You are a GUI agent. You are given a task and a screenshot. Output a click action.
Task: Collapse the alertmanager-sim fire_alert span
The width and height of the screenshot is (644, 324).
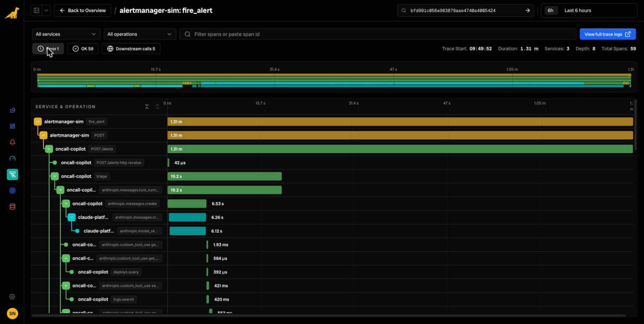[x=38, y=121]
